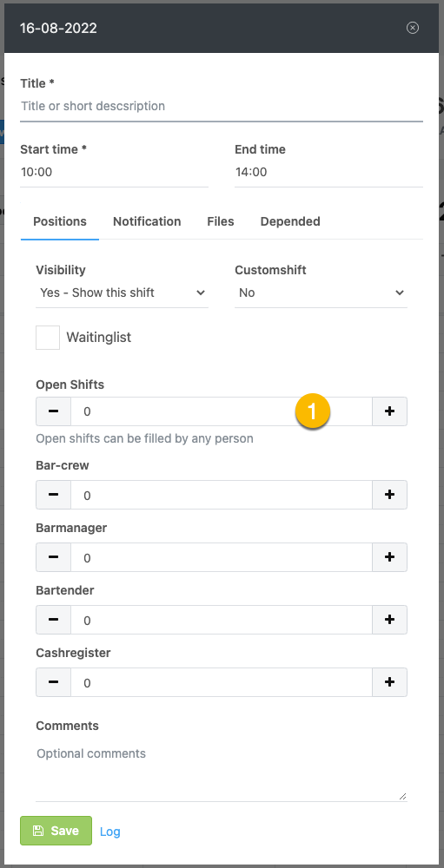The height and width of the screenshot is (868, 444).
Task: Open the Visibility dropdown
Action: (122, 293)
